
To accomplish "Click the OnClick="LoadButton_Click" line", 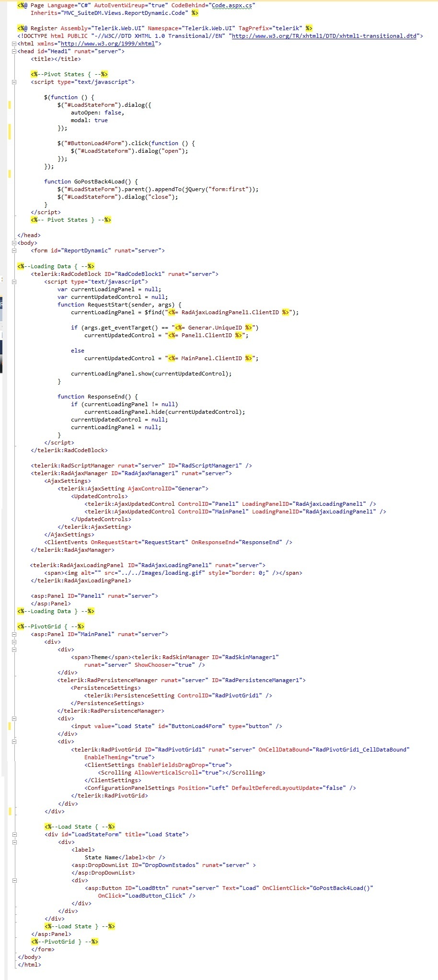I will 147,896.
